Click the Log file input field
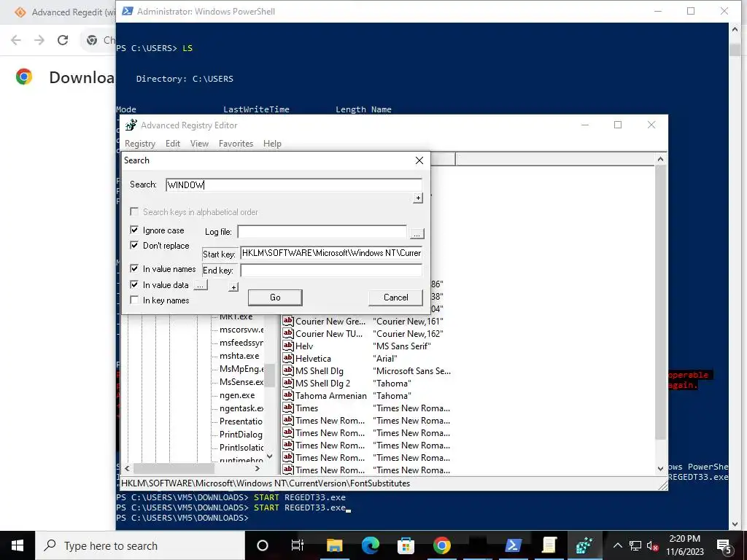Image resolution: width=747 pixels, height=560 pixels. [x=322, y=231]
